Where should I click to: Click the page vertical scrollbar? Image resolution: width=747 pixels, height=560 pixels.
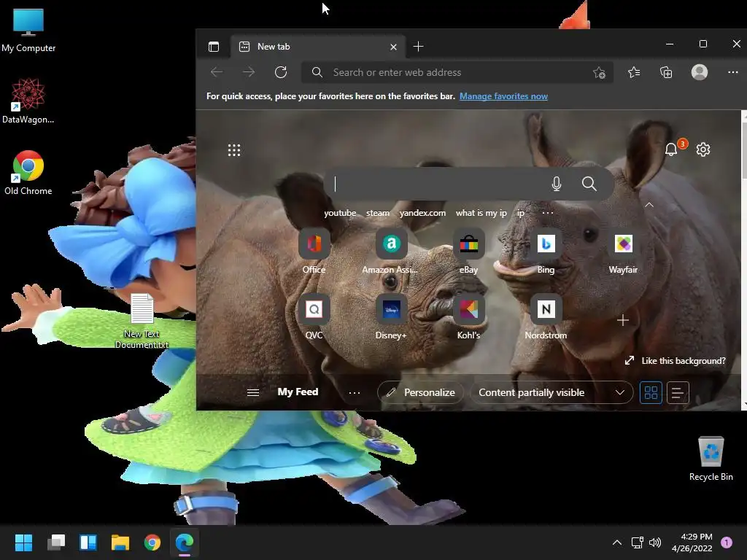pos(744,260)
